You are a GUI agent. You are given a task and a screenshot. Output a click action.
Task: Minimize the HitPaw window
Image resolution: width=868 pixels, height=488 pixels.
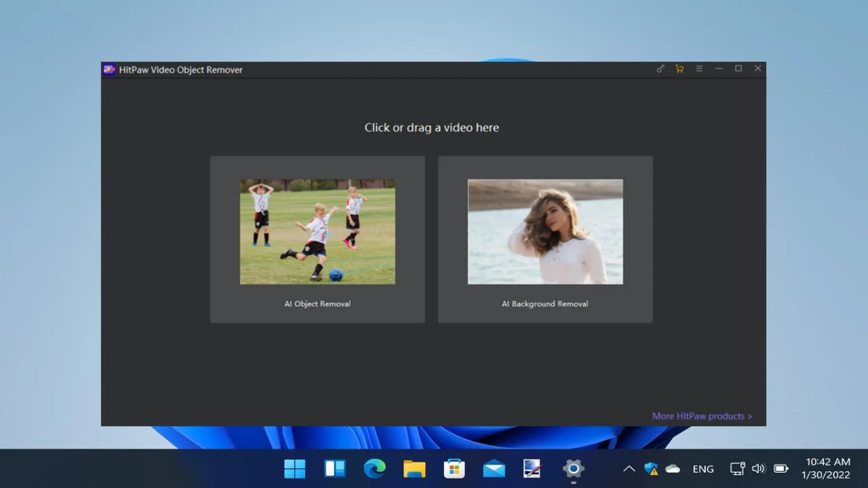pyautogui.click(x=719, y=68)
